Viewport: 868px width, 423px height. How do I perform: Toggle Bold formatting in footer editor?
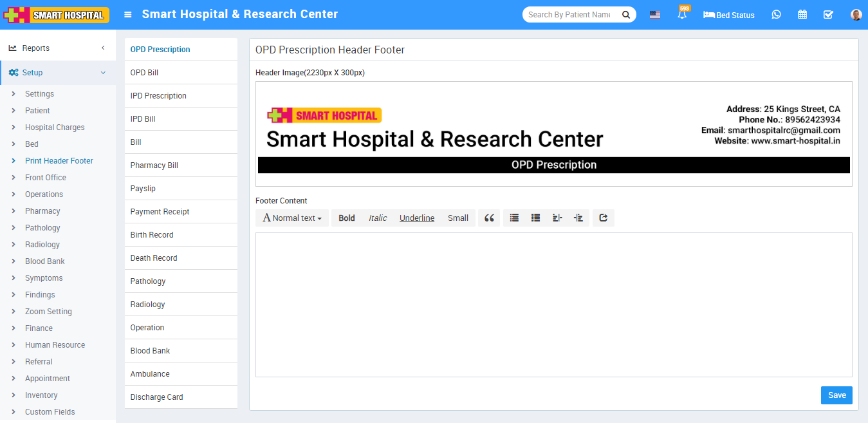[x=347, y=218]
